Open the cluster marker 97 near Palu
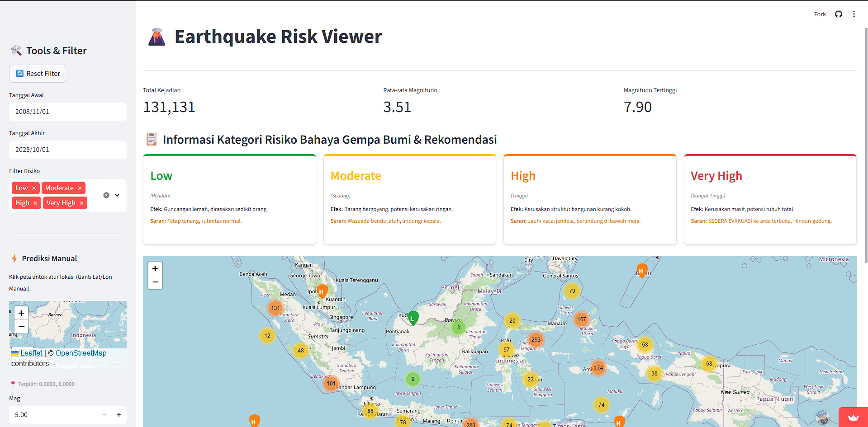The image size is (868, 427). [507, 350]
